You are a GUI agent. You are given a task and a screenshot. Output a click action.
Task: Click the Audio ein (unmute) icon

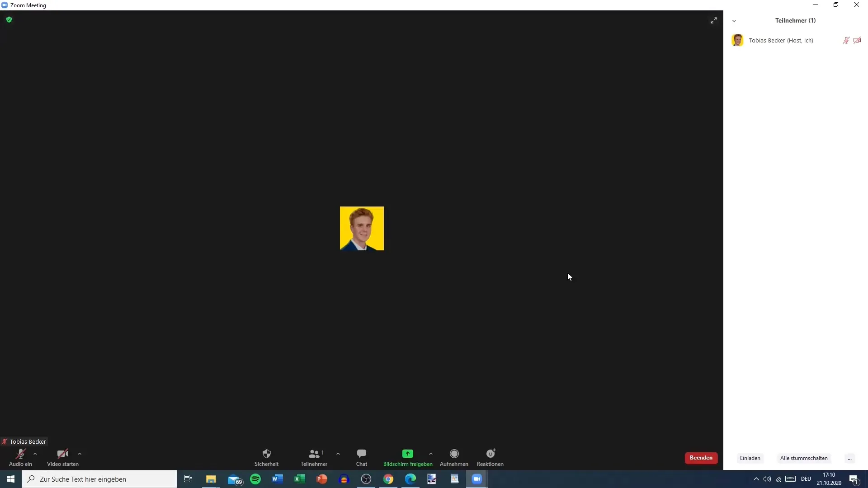click(20, 454)
